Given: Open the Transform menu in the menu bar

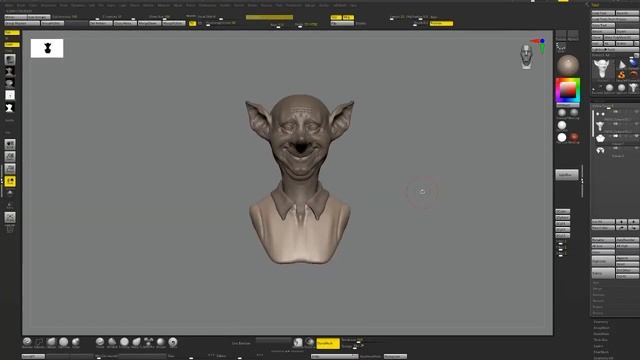Looking at the screenshot, I should (x=293, y=5).
